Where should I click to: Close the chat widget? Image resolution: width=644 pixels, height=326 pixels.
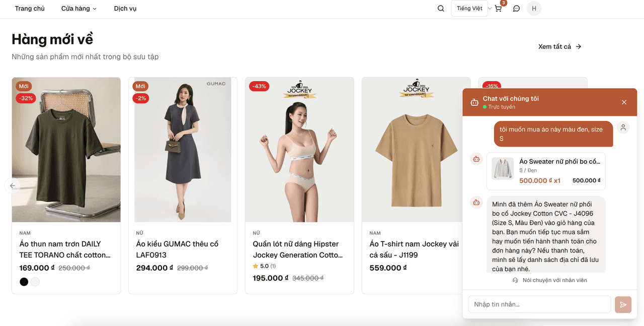pos(624,102)
